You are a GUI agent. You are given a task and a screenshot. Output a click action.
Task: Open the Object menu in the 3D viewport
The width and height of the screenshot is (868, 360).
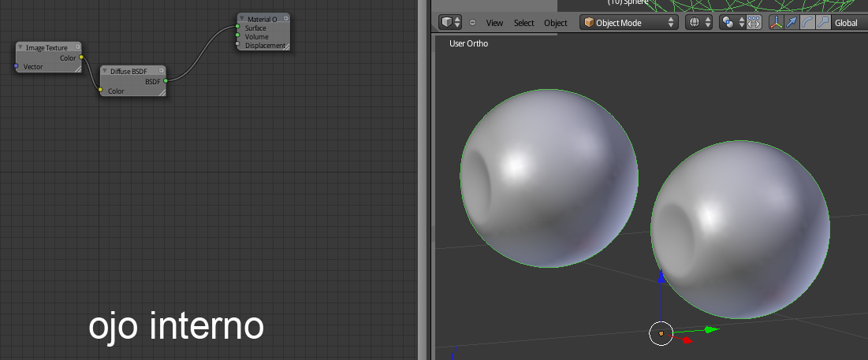[556, 23]
